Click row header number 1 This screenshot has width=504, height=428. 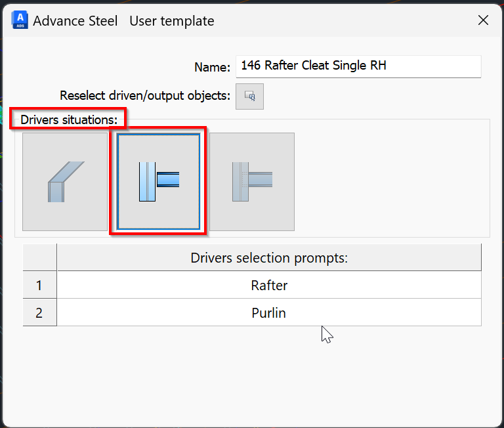pos(39,286)
